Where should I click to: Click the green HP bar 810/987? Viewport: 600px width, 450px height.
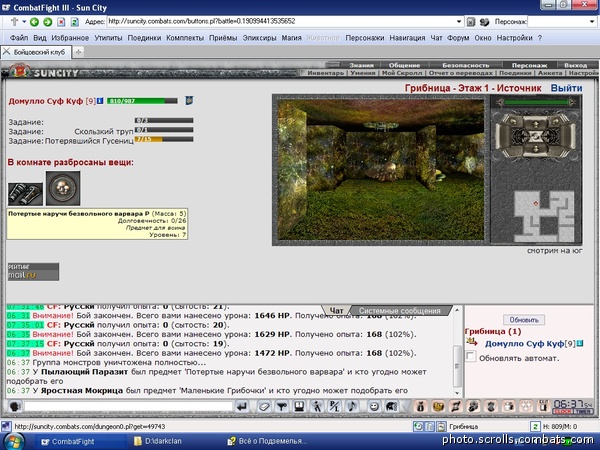pos(142,101)
